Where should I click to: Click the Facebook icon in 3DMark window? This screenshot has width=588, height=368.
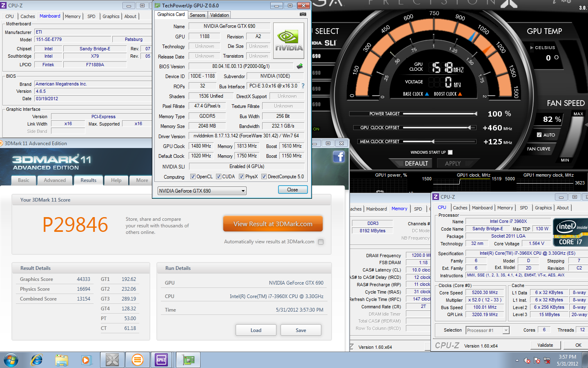click(339, 157)
